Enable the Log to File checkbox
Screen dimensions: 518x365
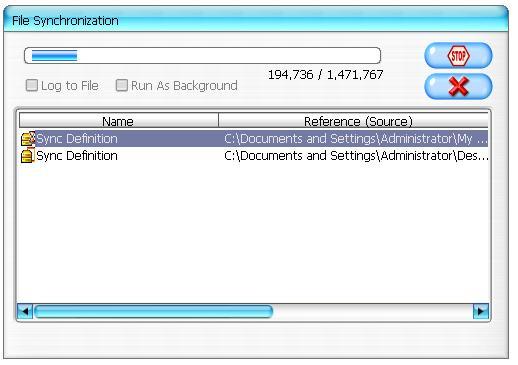coord(32,85)
